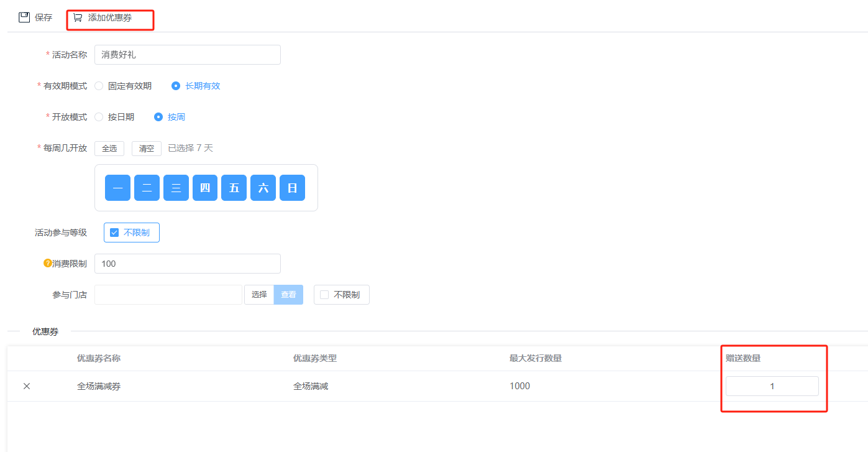Toggle Wednesday (三) weekday tile

tap(176, 188)
